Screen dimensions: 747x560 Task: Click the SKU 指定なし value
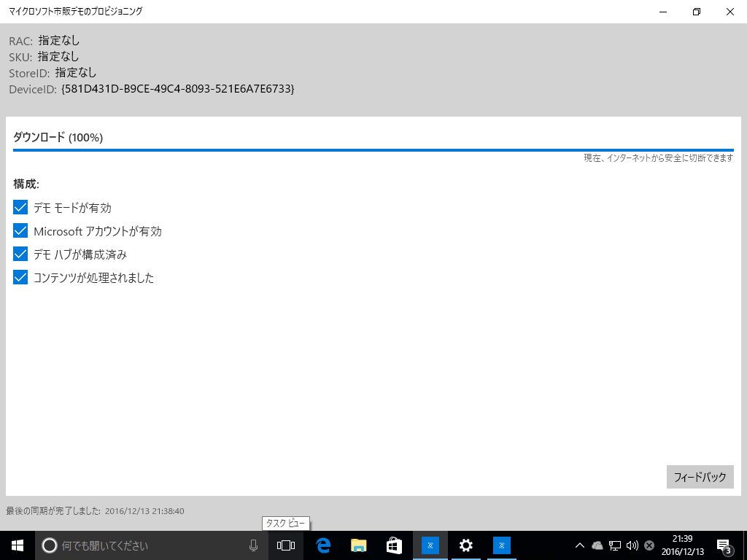(58, 56)
